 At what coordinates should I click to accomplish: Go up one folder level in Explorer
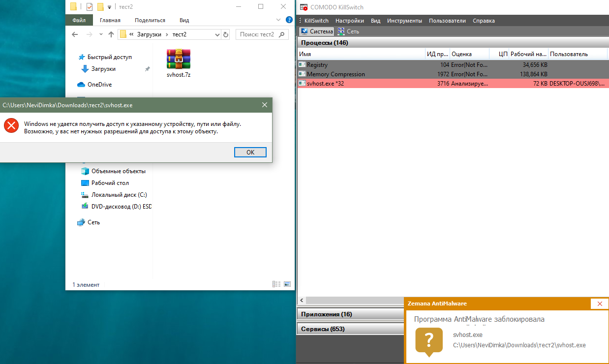point(111,34)
